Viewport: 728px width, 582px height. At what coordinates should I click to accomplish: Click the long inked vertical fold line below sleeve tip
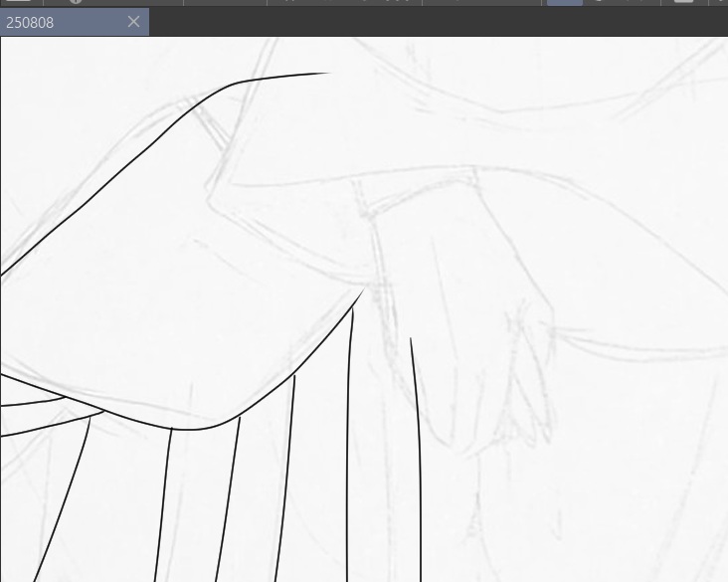[348, 448]
